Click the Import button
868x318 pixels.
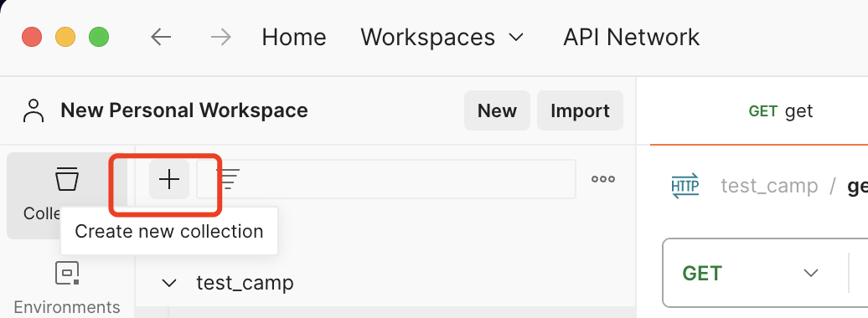580,110
